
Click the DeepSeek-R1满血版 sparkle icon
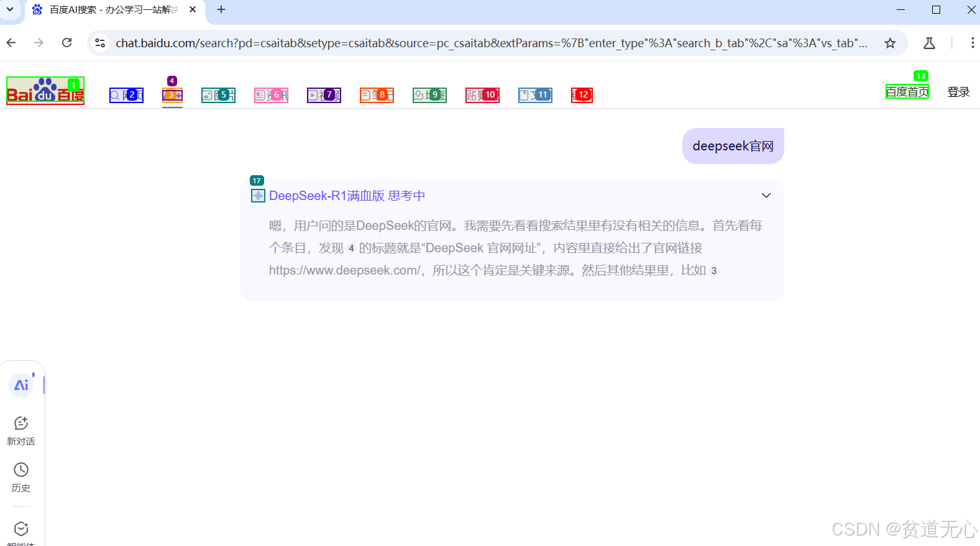tap(258, 196)
